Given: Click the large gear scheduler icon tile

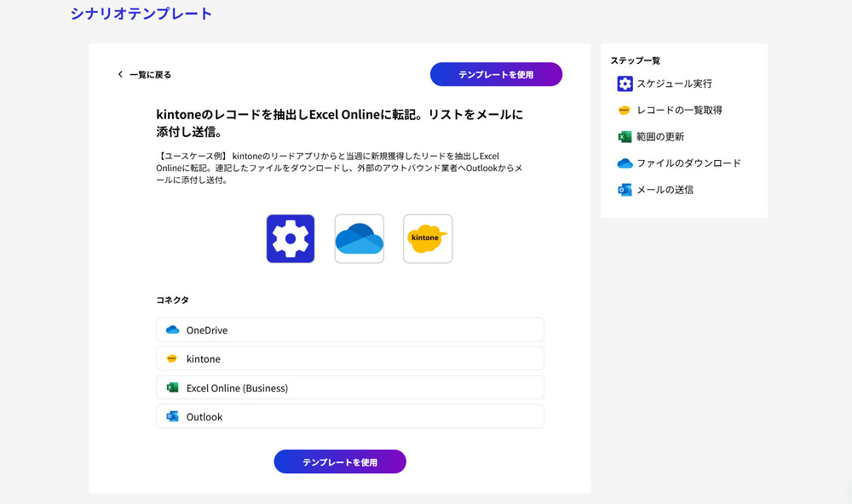Looking at the screenshot, I should [x=291, y=238].
